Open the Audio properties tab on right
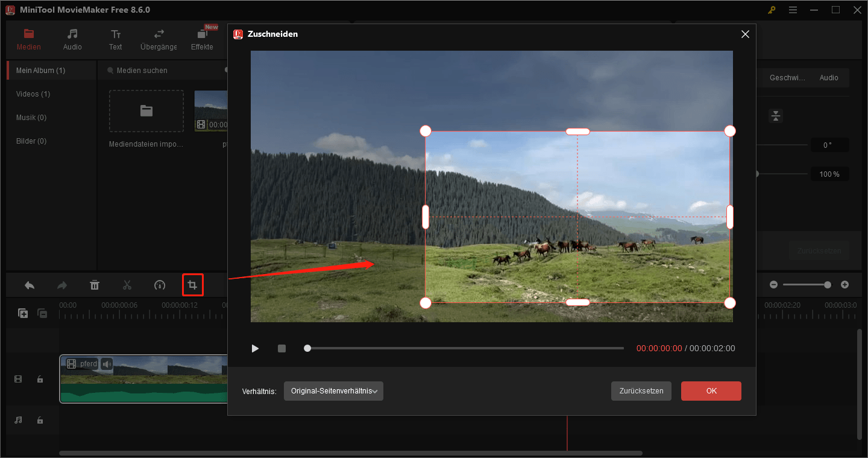The image size is (868, 458). [x=829, y=78]
